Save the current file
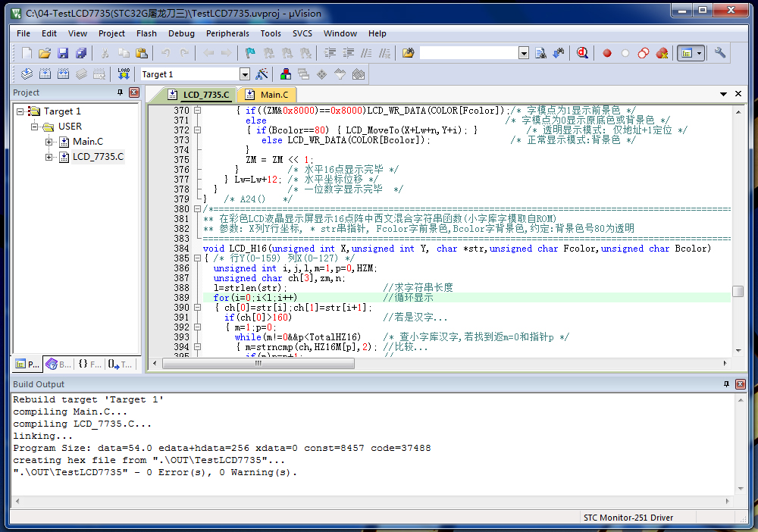The image size is (758, 532). [63, 53]
